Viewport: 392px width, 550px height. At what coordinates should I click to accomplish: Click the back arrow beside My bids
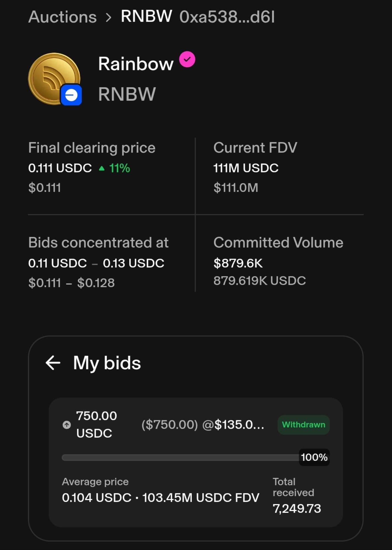click(53, 363)
